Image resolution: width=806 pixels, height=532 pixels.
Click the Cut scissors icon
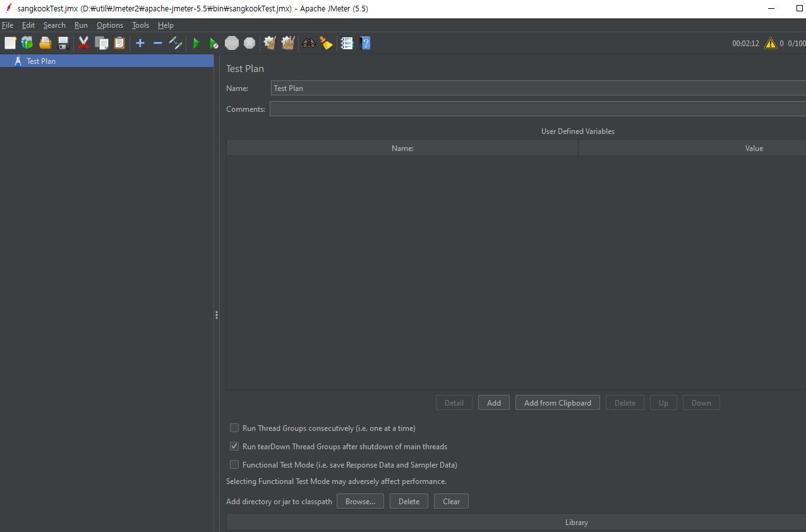[83, 43]
